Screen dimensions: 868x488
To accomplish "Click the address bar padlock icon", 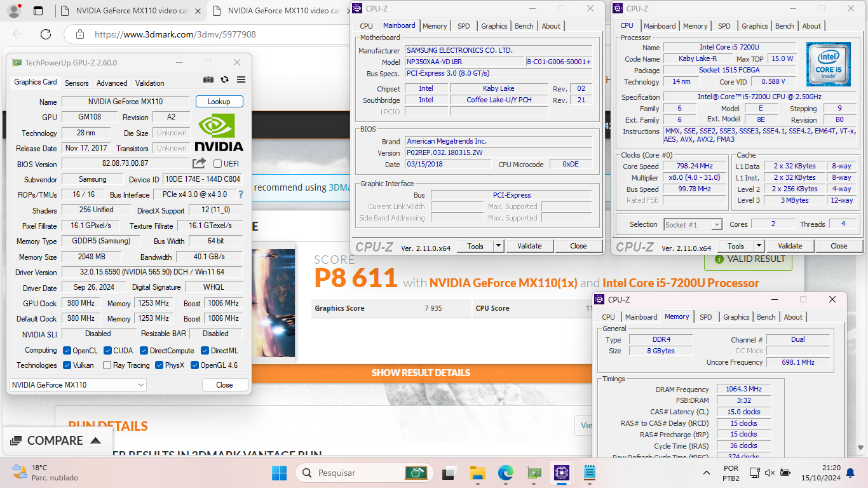I will point(79,34).
